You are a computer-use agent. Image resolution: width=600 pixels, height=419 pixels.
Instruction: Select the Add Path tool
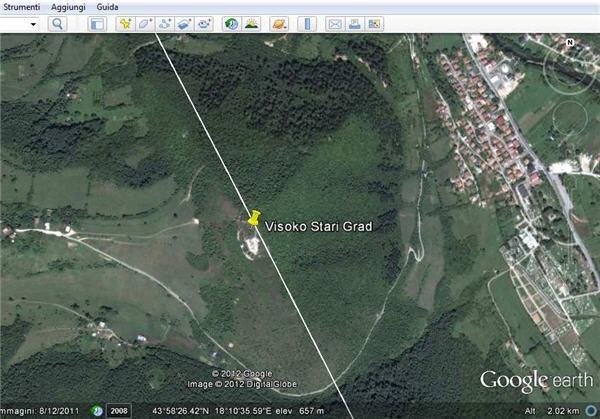(165, 24)
